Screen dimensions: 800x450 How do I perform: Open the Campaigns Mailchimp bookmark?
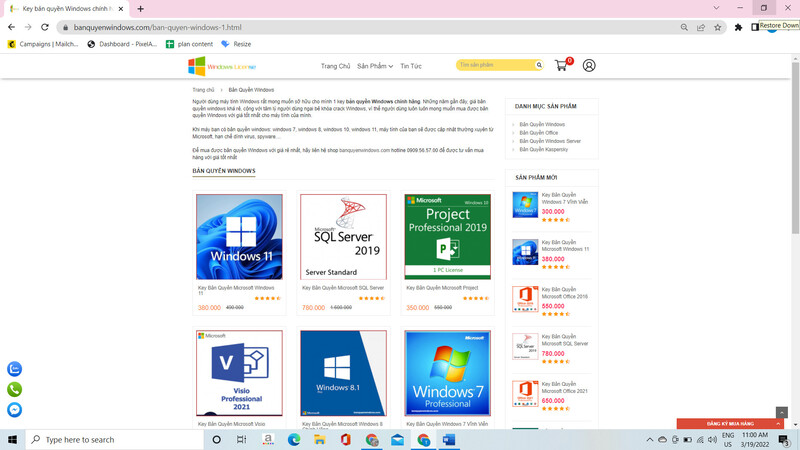coord(43,44)
